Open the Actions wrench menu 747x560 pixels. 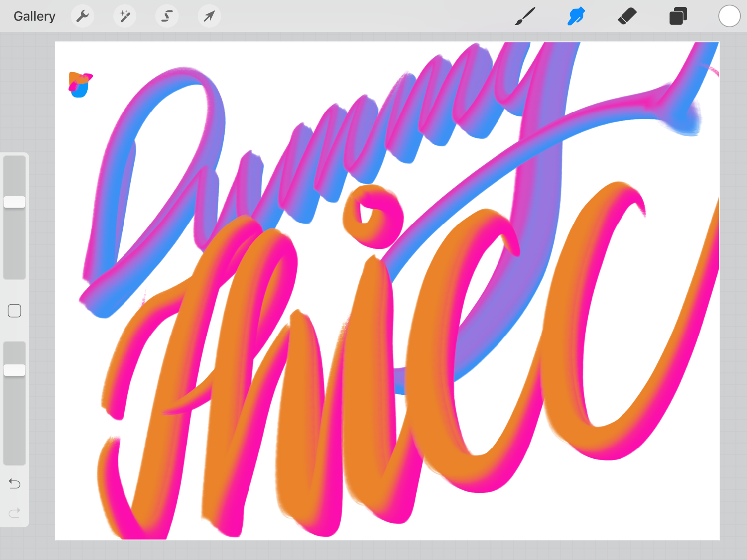82,16
